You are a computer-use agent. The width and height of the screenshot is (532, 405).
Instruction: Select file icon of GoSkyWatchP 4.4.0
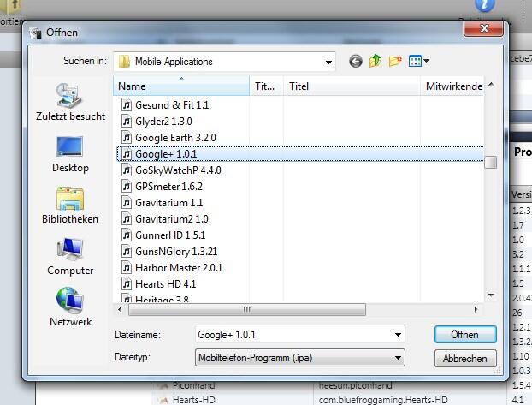click(127, 170)
